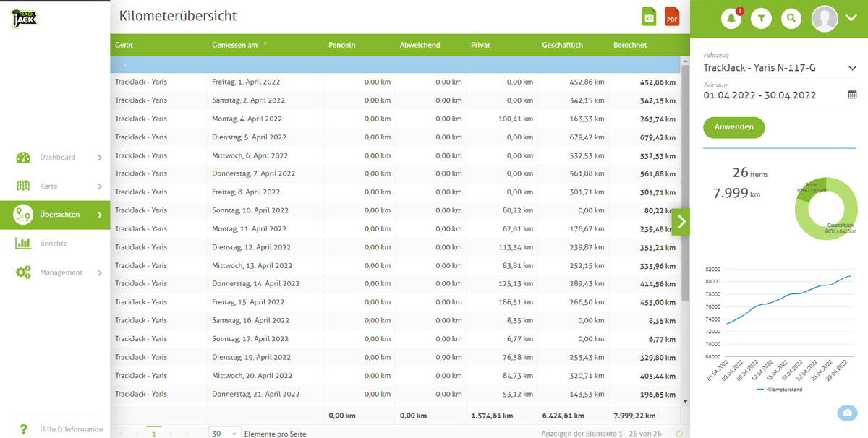Viewport: 868px width, 438px height.
Task: Click the TrackJack logo
Action: click(x=24, y=18)
